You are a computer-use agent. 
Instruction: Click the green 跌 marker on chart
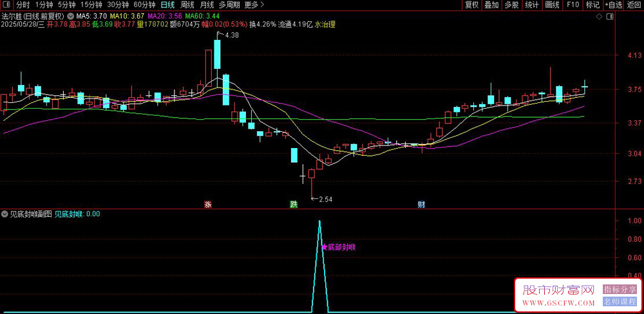(x=294, y=205)
